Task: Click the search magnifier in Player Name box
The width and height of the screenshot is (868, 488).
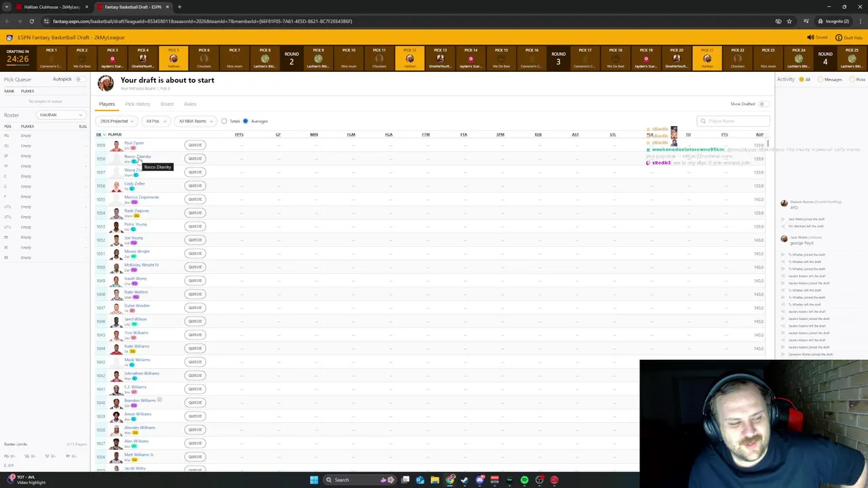Action: pos(703,121)
